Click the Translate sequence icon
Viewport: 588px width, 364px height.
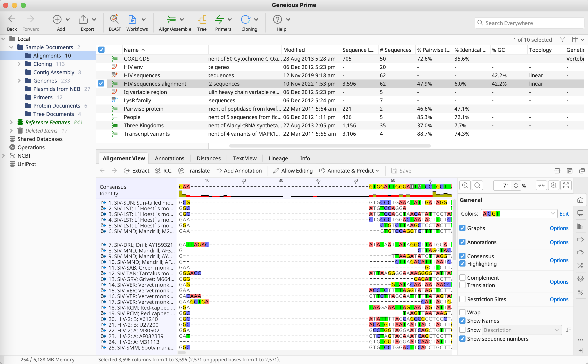click(194, 171)
